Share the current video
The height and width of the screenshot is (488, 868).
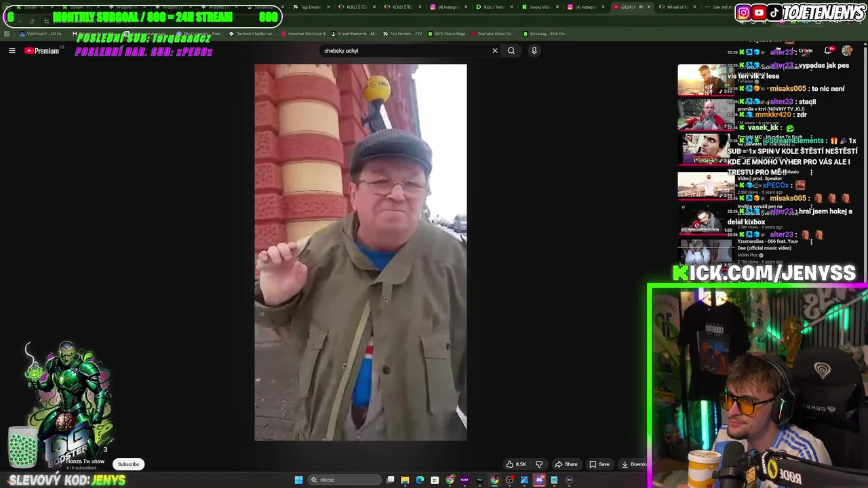[566, 464]
